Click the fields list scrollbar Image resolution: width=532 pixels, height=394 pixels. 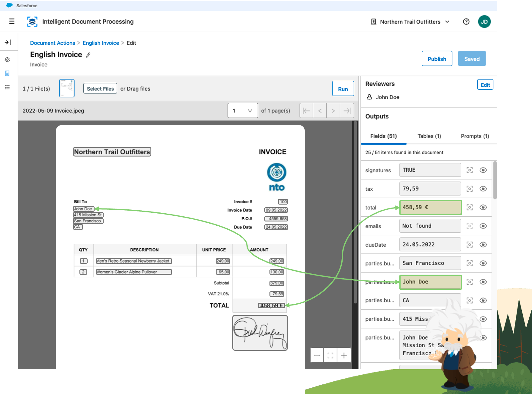point(495,181)
